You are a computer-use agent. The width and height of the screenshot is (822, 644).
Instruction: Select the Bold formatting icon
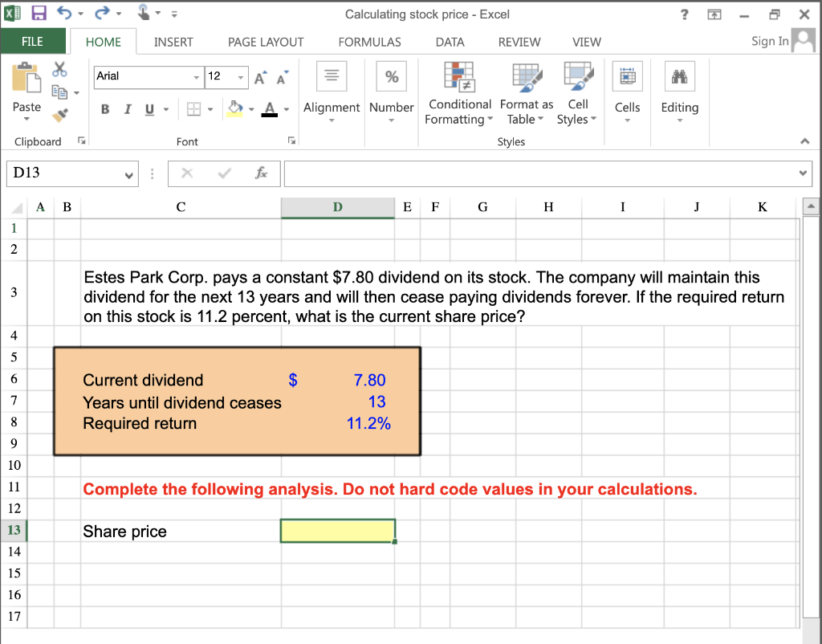click(x=104, y=108)
